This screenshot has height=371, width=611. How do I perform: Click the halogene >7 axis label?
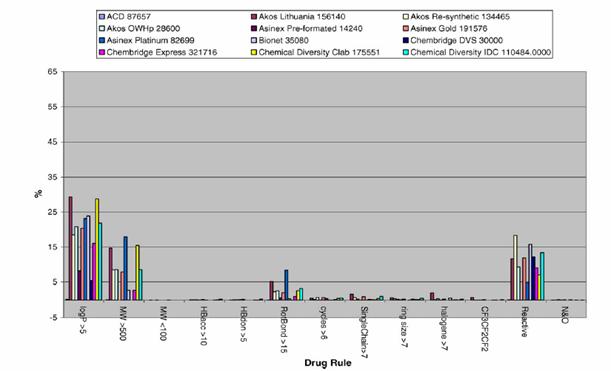click(444, 329)
